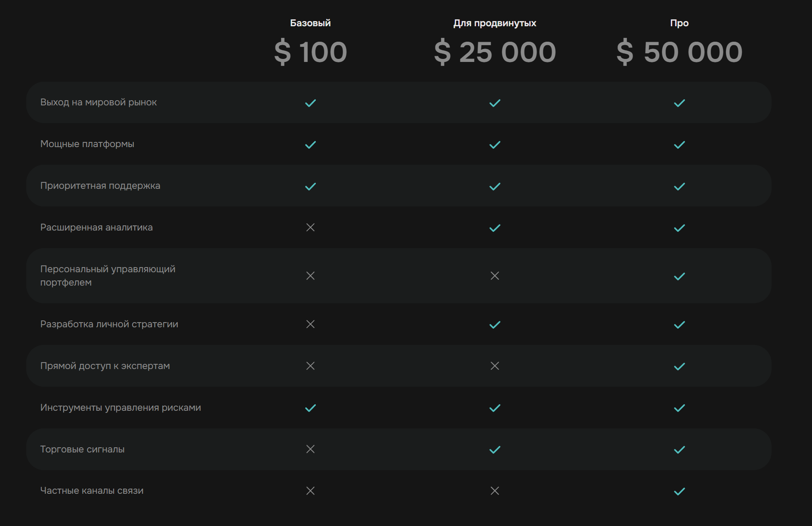Image resolution: width=812 pixels, height=526 pixels.
Task: Click the Частные каналы связи label
Action: pos(92,491)
